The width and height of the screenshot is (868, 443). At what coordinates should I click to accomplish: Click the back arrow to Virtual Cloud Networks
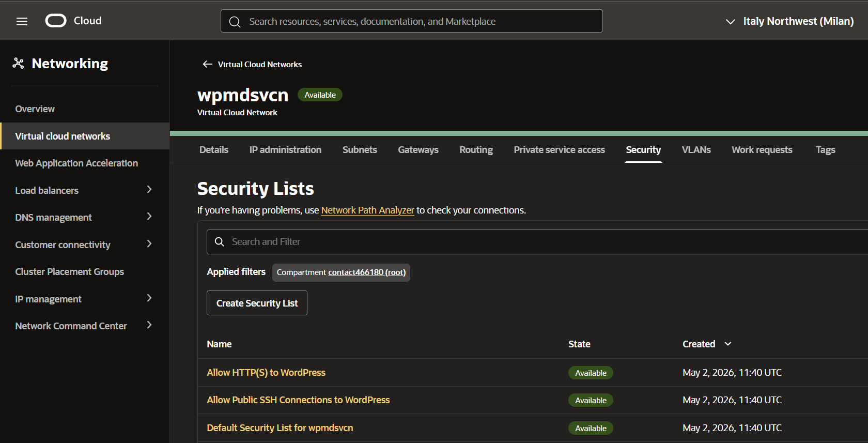click(x=208, y=64)
